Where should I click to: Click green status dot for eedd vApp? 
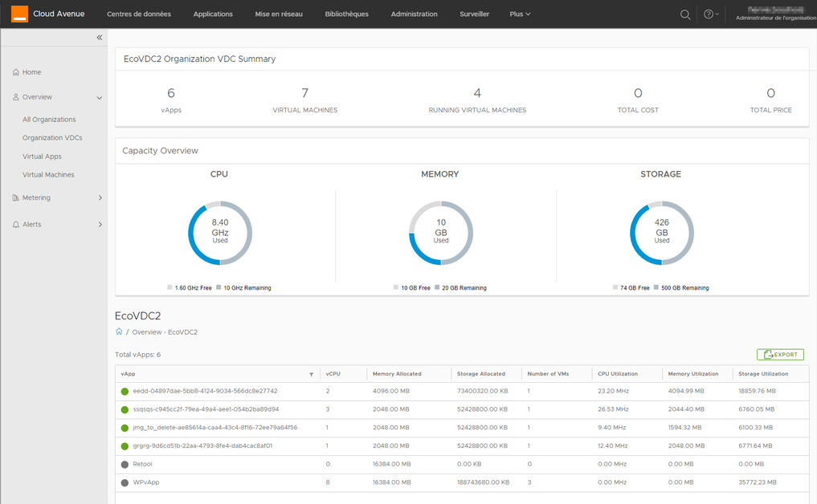125,392
